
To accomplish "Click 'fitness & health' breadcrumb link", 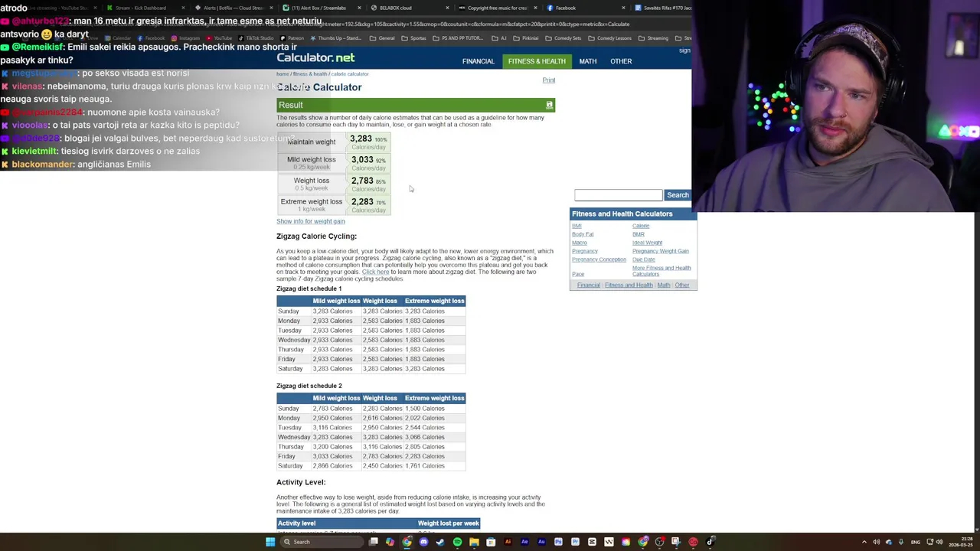I will 310,74.
